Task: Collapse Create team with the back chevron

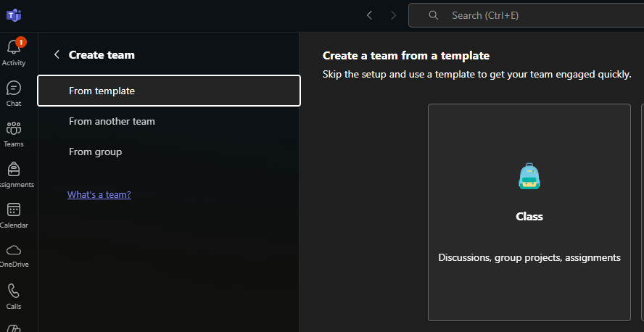Action: pyautogui.click(x=57, y=54)
